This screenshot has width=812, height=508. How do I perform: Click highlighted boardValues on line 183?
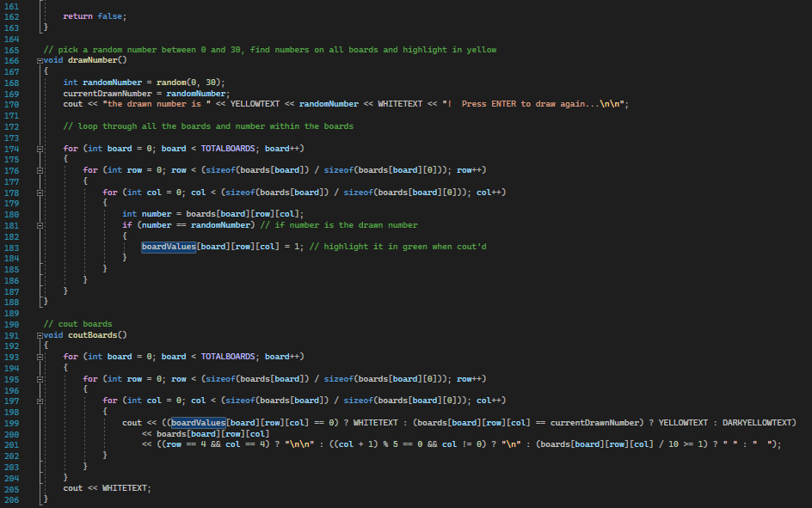[169, 248]
